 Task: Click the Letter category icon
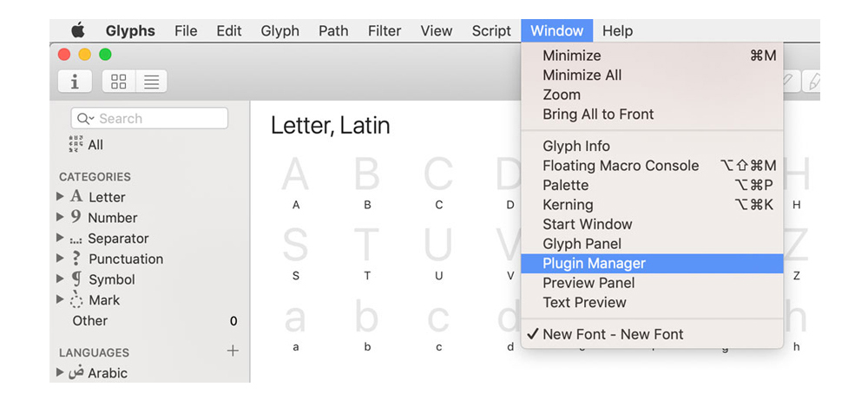tap(76, 196)
